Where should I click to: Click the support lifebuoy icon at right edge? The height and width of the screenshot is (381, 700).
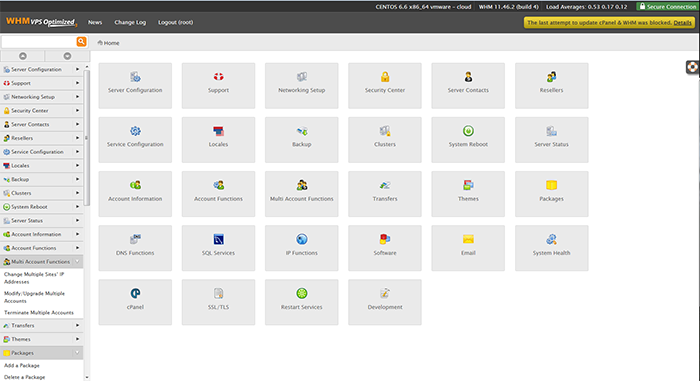click(x=692, y=67)
